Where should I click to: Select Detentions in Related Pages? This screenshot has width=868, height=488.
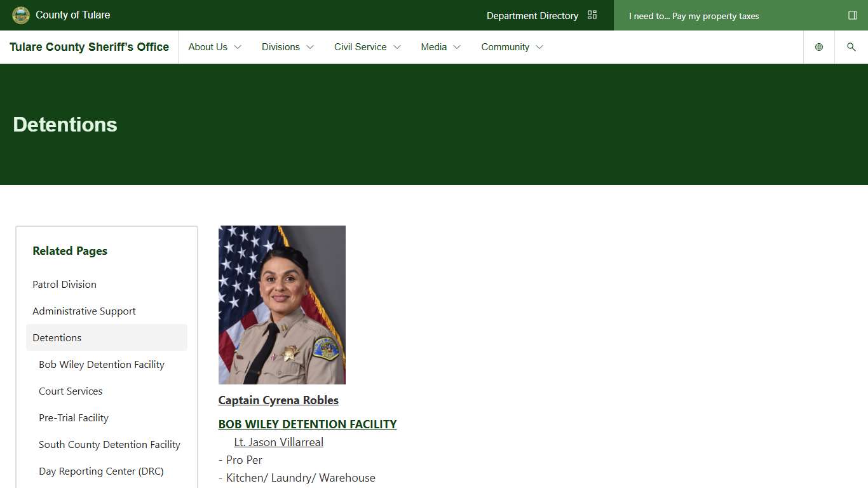57,338
